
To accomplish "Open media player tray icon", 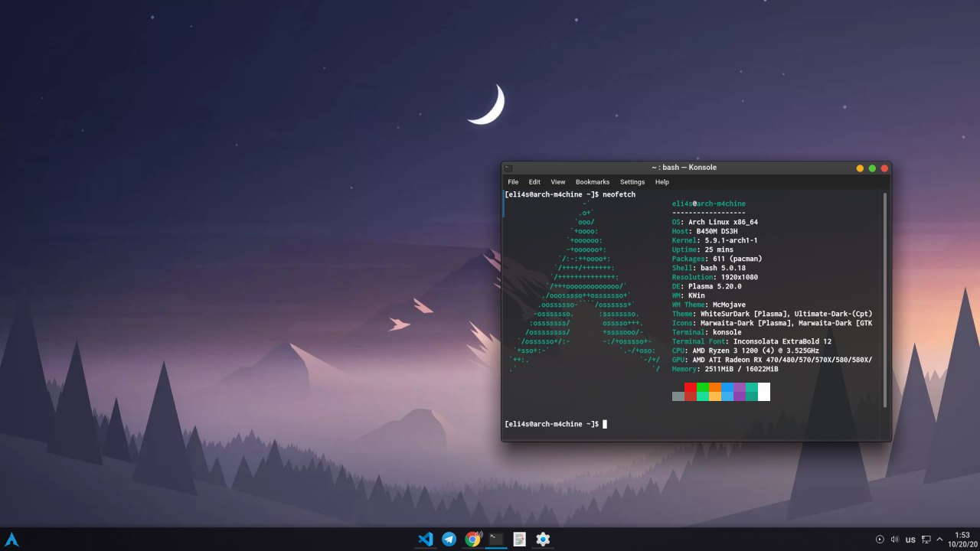I will [880, 540].
